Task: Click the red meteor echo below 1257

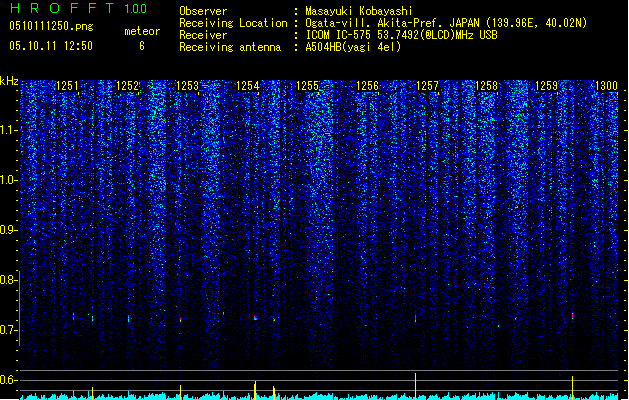Action: coord(415,317)
